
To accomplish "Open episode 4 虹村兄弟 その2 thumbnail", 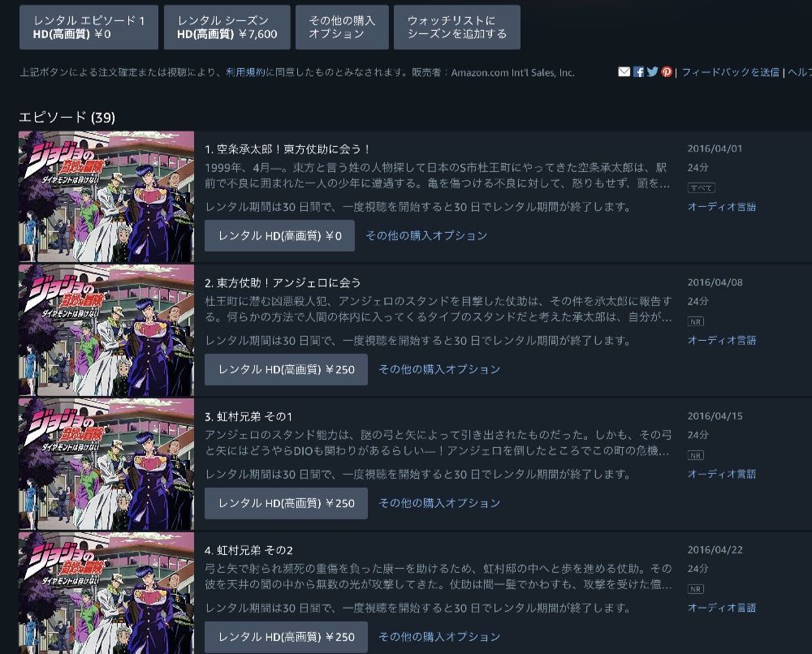I will pyautogui.click(x=106, y=593).
